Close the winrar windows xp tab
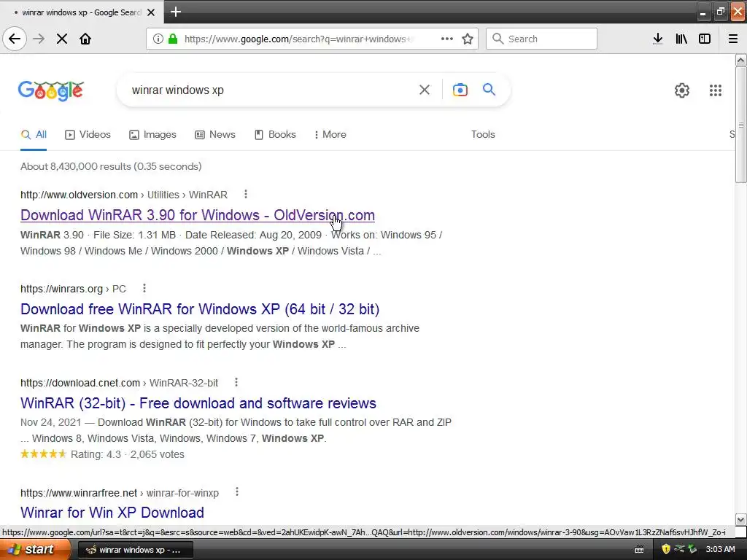747x560 pixels. (x=151, y=12)
